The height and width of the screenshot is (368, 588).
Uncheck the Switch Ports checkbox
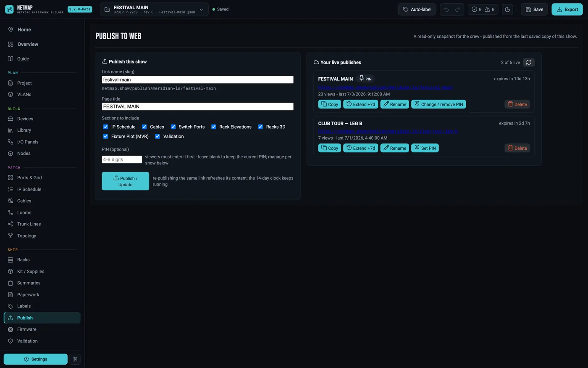pos(173,127)
